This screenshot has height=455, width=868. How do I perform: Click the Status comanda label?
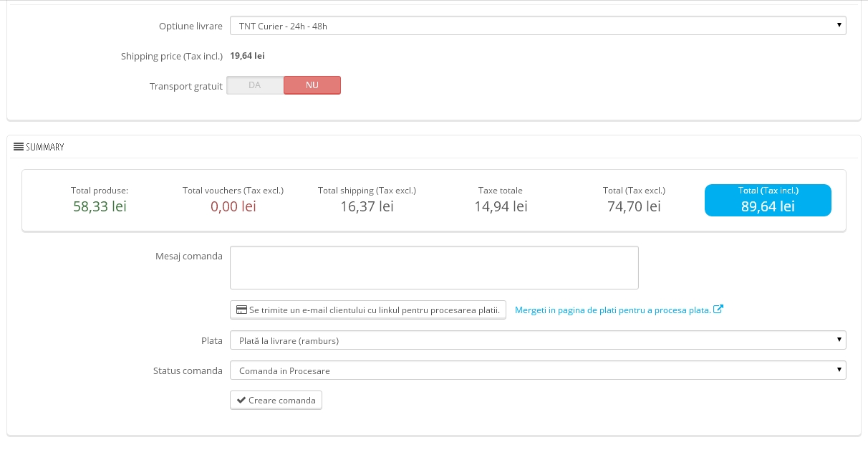click(x=188, y=370)
